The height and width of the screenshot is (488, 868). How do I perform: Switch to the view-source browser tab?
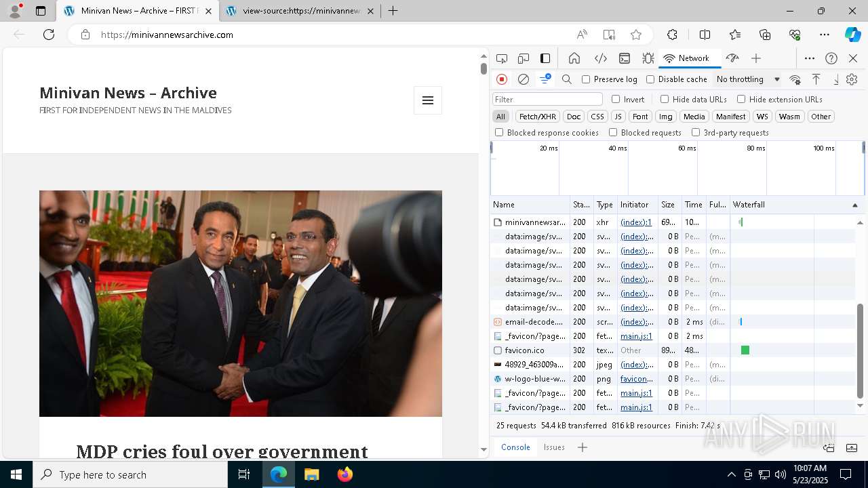click(300, 11)
